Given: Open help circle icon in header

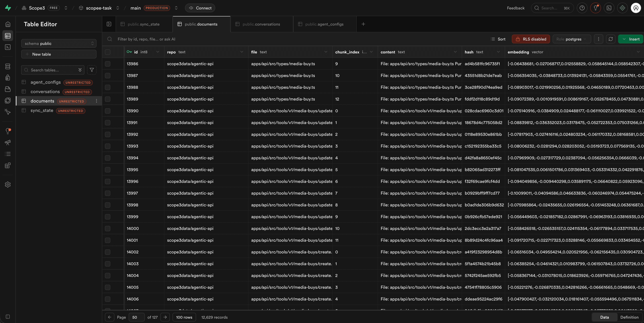Looking at the screenshot, I should click(x=582, y=8).
